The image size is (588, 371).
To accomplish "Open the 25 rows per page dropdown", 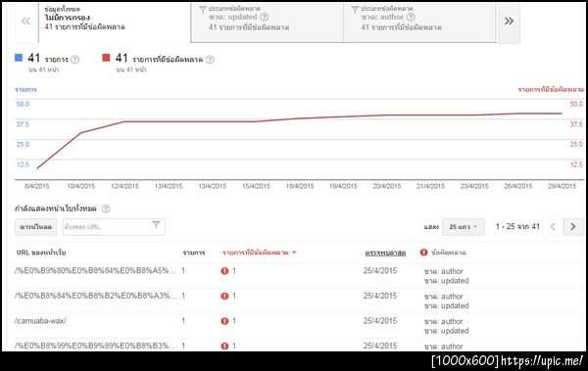I will click(464, 227).
